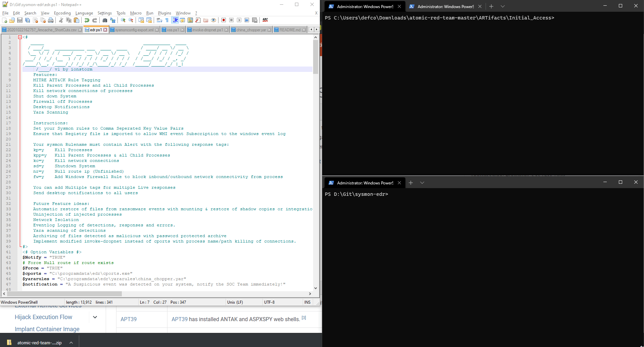This screenshot has height=347, width=644.
Task: Open the APT39 link in browser table
Action: click(129, 319)
